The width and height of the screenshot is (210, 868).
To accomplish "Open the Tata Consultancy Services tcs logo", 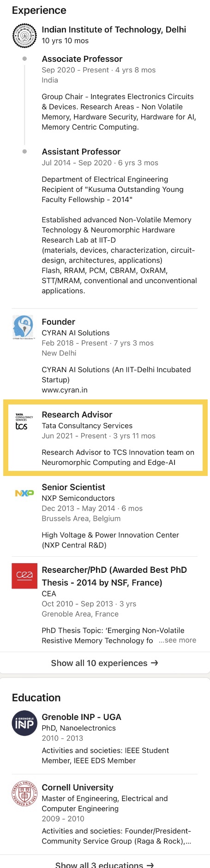I will 24,422.
